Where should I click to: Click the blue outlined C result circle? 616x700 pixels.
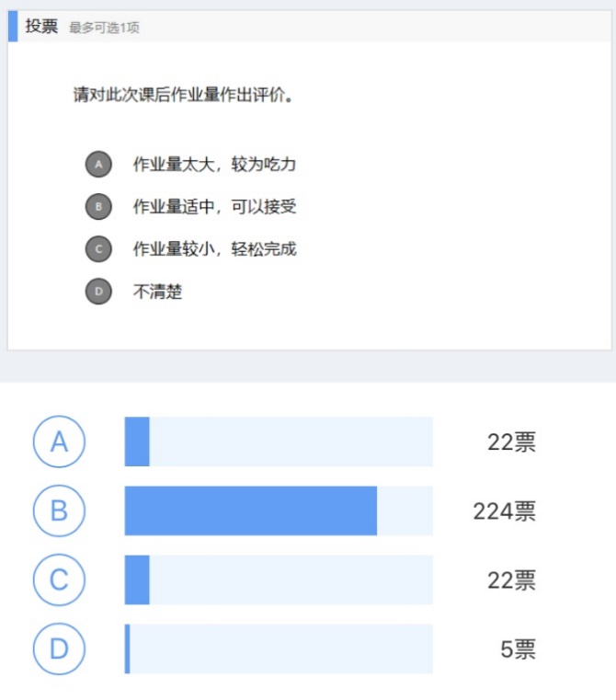59,580
